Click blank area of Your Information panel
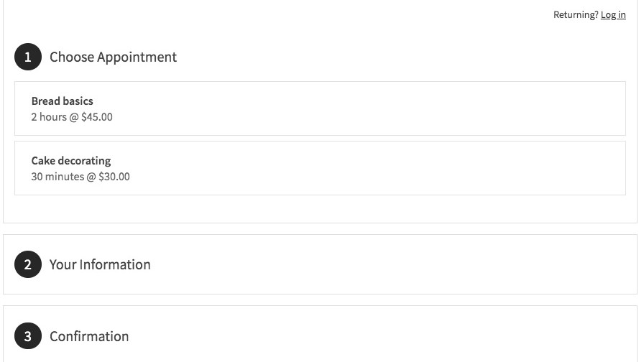644x362 pixels. [x=395, y=264]
